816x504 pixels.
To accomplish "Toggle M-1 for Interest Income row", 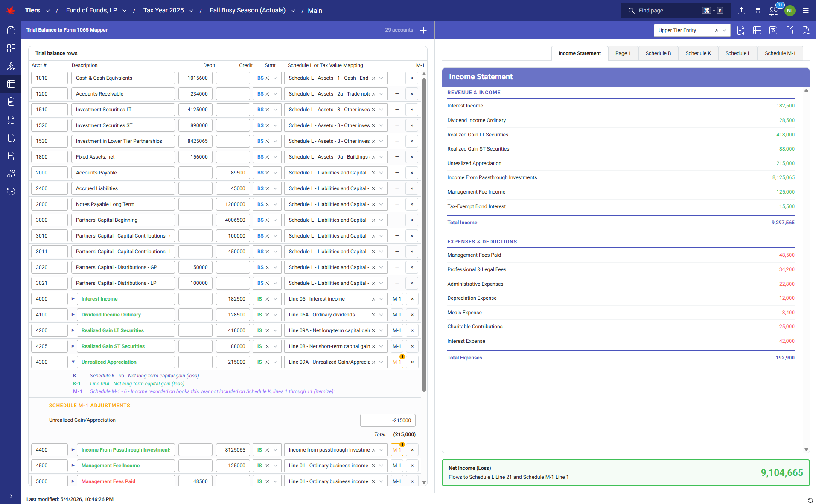I will [397, 299].
